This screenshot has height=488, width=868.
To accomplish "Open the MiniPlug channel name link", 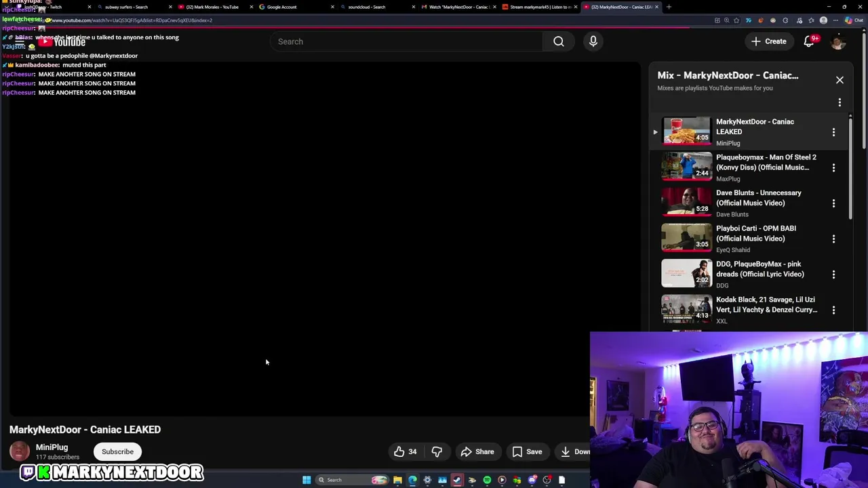I will pos(52,447).
